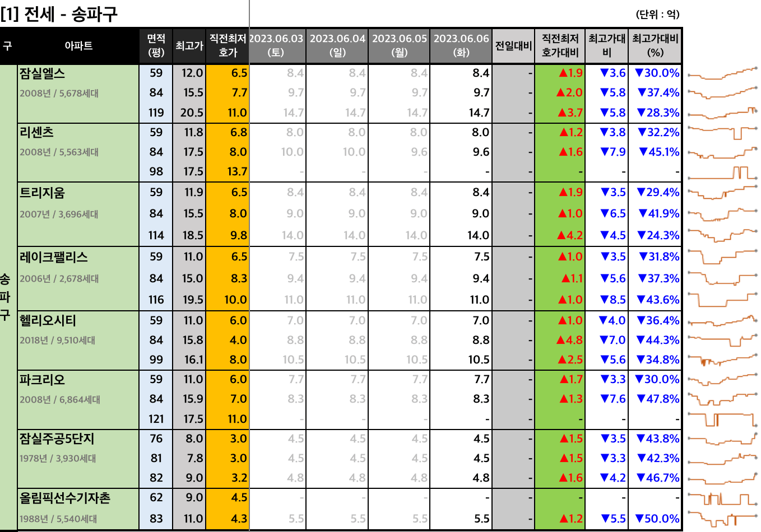Select the '최고가대비 (%)' column header
Screen dimensions: 761x532
[655, 46]
